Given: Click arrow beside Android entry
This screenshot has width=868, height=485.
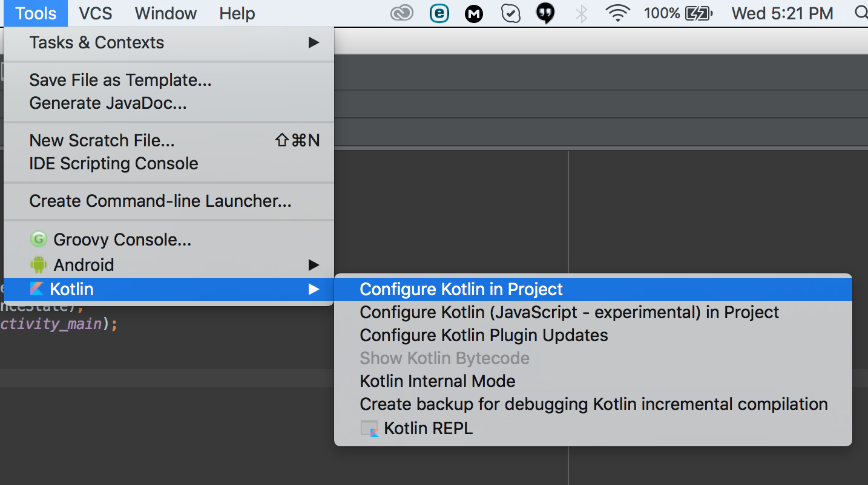Looking at the screenshot, I should [x=313, y=265].
